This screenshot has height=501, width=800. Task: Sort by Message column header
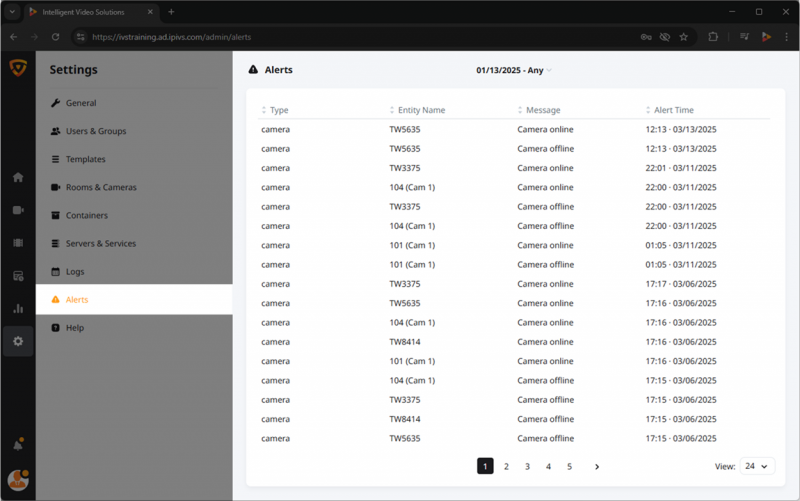pos(539,110)
